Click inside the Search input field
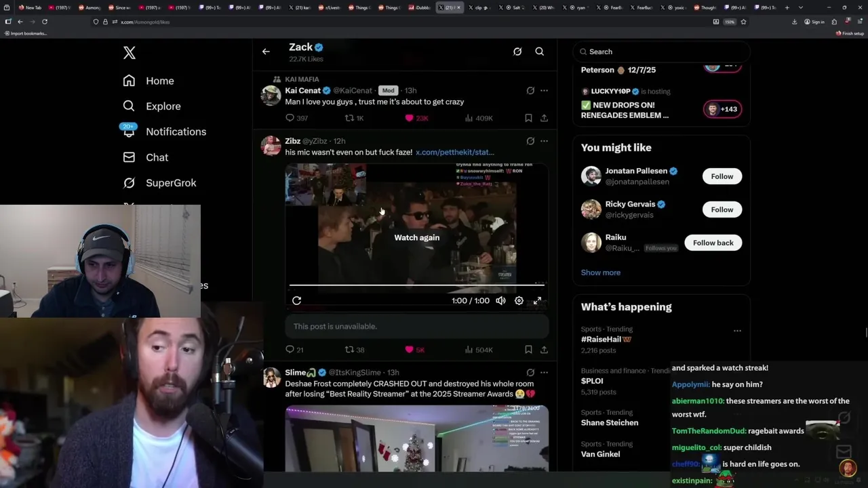868x488 pixels. (x=661, y=52)
